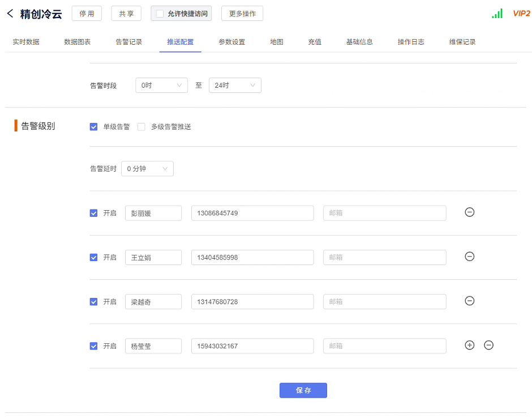Open the 24时 end time dropdown

coord(235,86)
